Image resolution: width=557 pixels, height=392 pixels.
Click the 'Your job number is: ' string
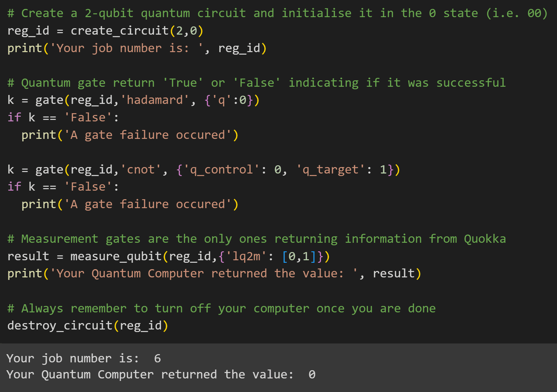(x=127, y=48)
